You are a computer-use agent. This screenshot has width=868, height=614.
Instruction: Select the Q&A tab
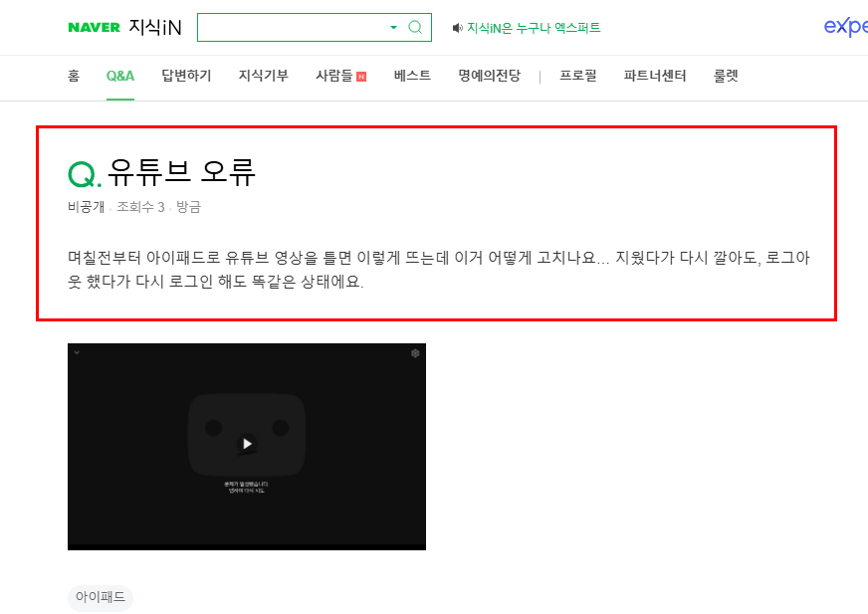pos(119,76)
